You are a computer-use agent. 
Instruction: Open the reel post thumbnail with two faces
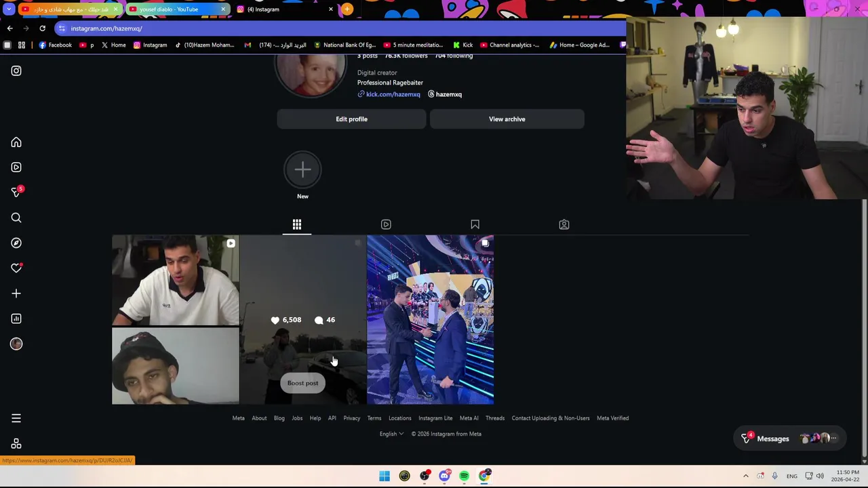click(175, 319)
